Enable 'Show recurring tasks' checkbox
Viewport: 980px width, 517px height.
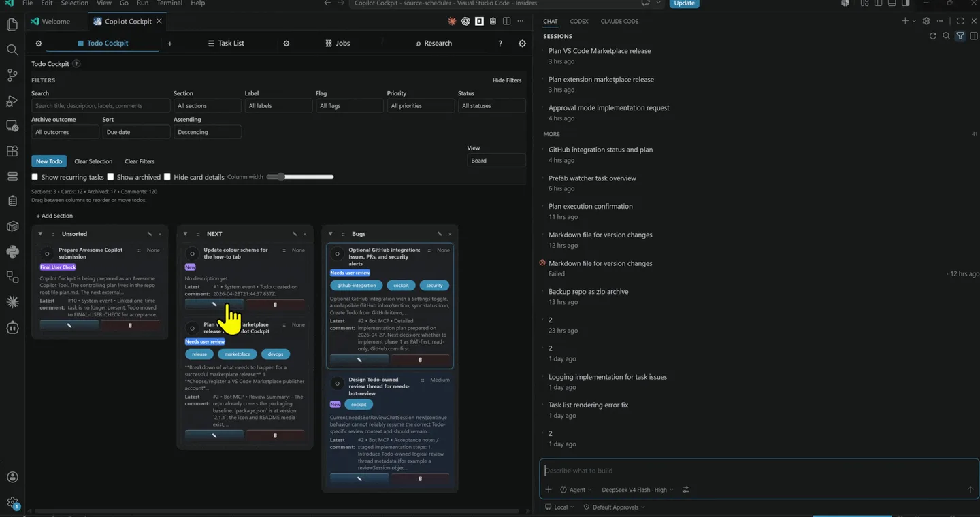(x=35, y=177)
